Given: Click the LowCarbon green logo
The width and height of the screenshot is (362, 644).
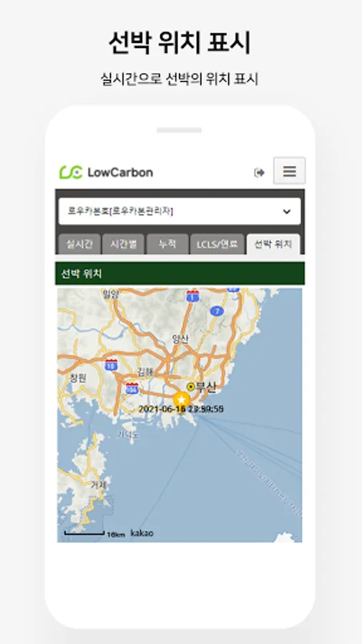Looking at the screenshot, I should [71, 172].
